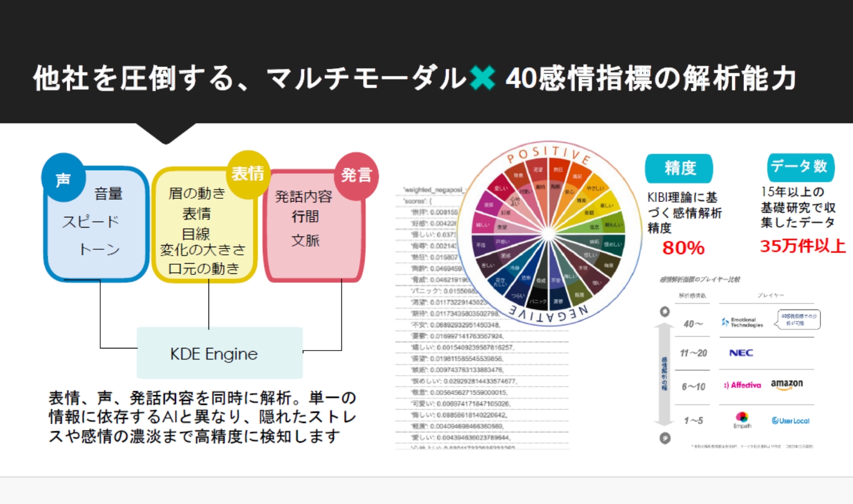Click the slide title heading text
This screenshot has height=504, width=853.
coord(414,78)
